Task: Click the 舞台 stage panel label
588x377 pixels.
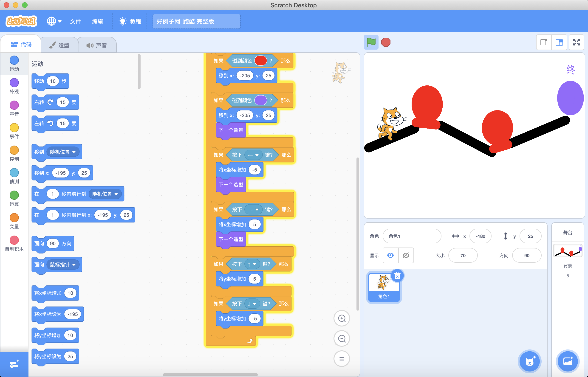Action: tap(567, 233)
